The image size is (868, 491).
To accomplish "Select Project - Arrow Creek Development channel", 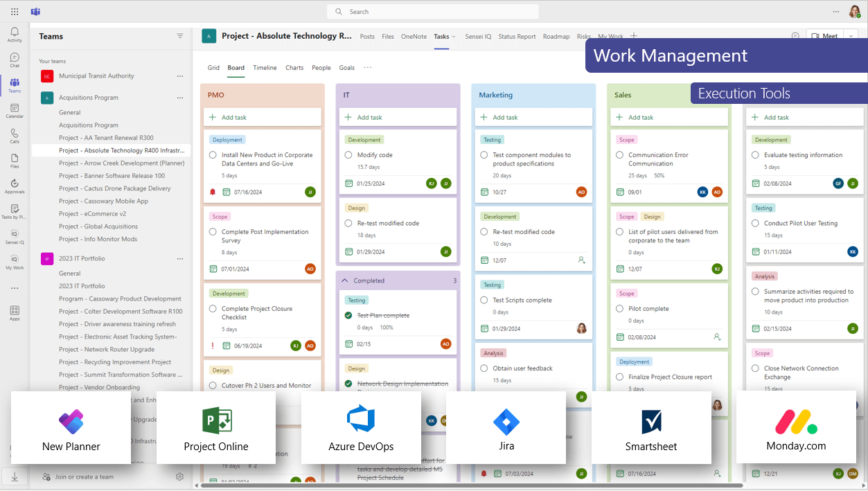I will (122, 163).
